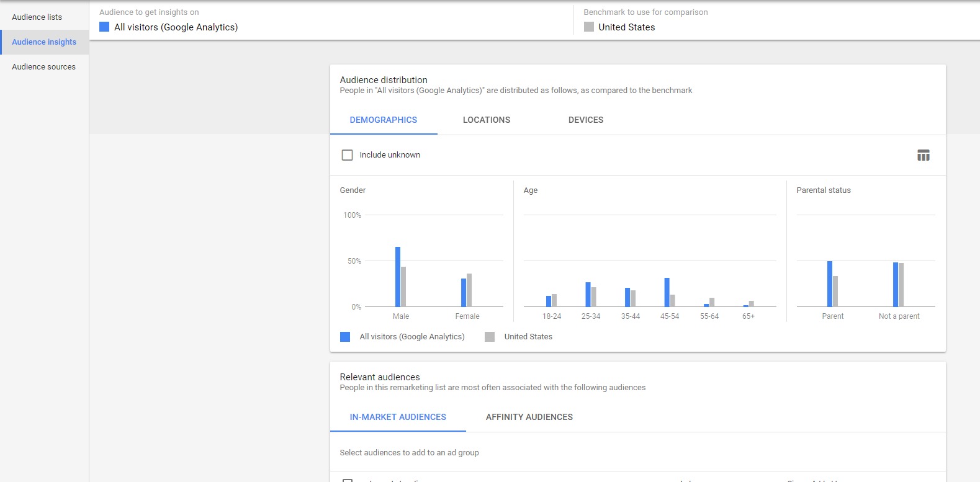The image size is (980, 482).
Task: Click Select audiences to add to an ad group
Action: coord(409,453)
